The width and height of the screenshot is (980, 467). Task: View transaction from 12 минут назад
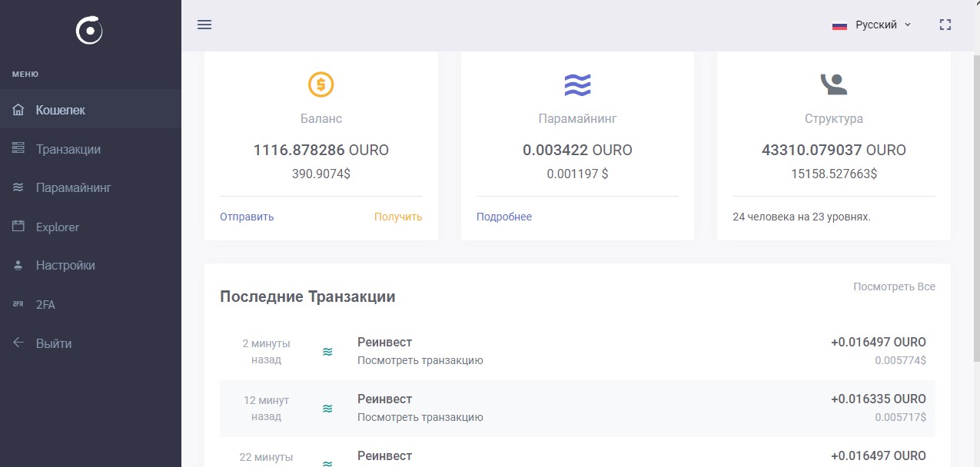pos(420,417)
